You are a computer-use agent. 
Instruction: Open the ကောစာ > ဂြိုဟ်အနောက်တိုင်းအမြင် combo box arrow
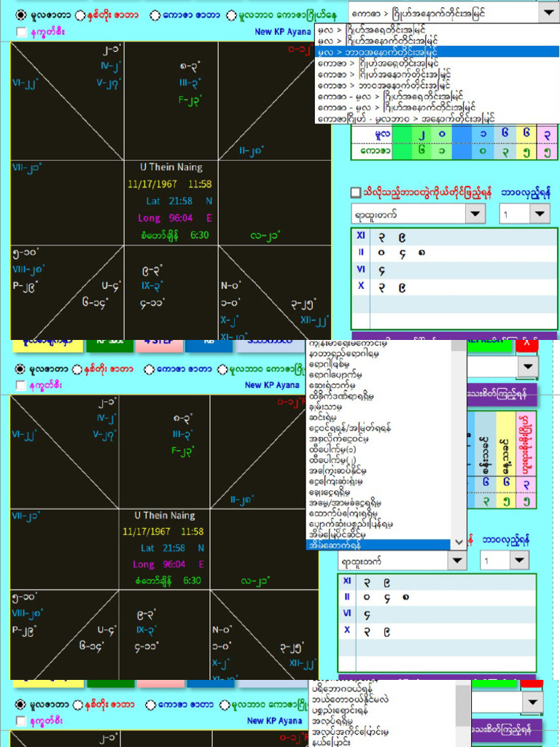548,12
